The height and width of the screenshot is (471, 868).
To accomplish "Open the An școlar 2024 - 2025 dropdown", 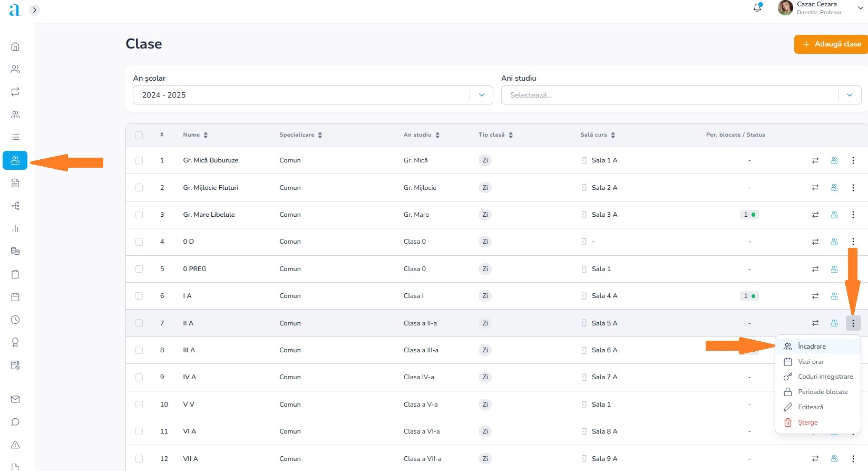I will pyautogui.click(x=313, y=95).
